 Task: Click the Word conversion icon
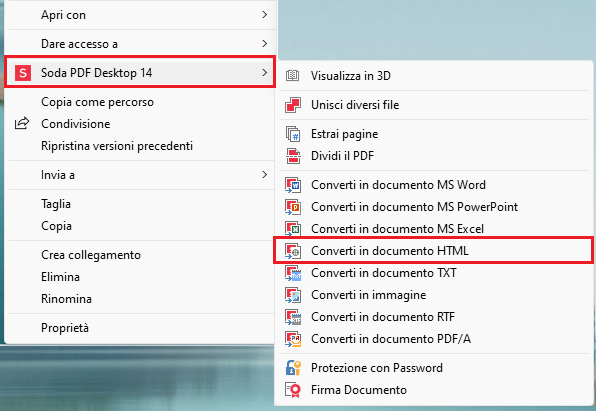293,185
